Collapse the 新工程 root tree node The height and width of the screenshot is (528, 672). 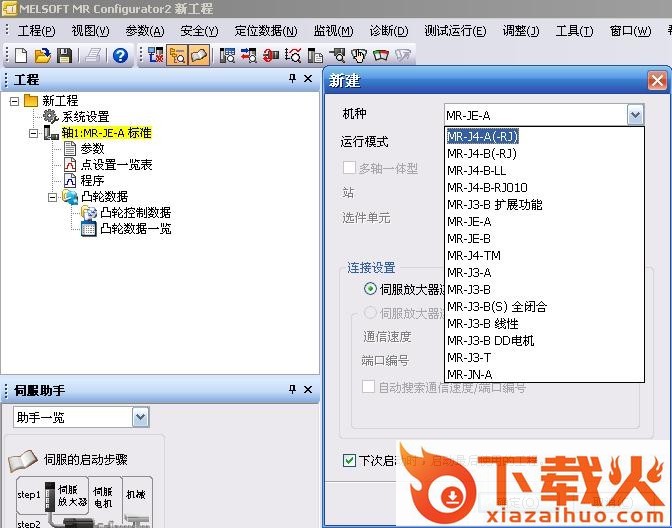point(14,101)
